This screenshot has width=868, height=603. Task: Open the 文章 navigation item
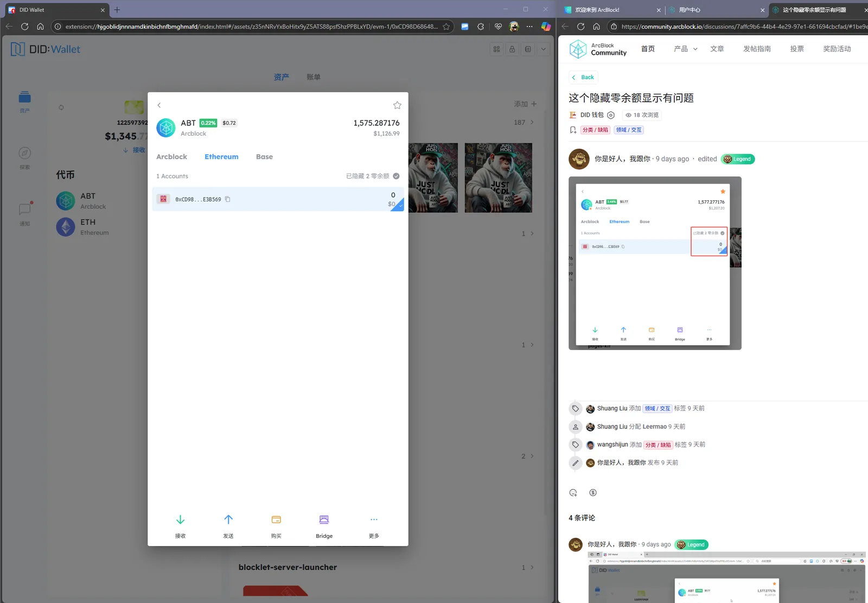tap(717, 49)
